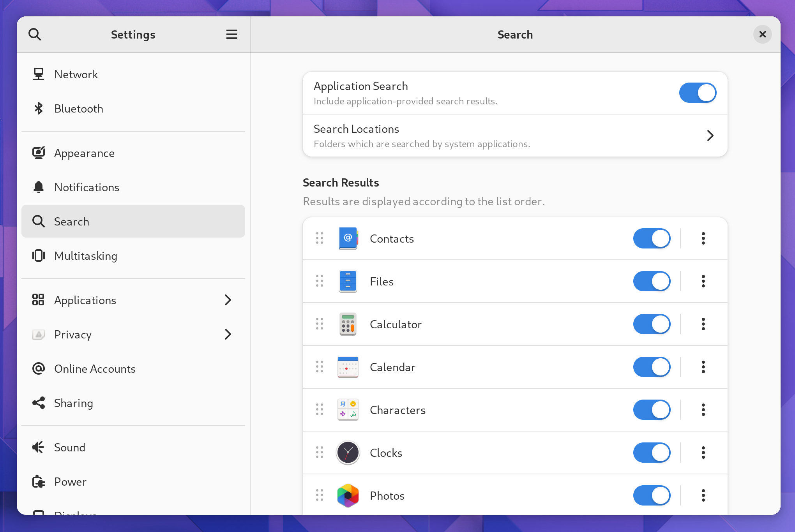Open the options menu for Calculator
The image size is (795, 532).
703,324
